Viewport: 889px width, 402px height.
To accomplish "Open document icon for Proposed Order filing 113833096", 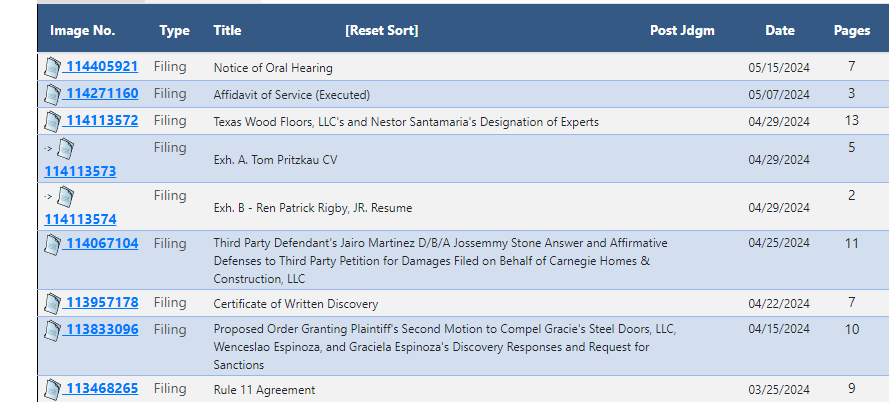I will (52, 331).
